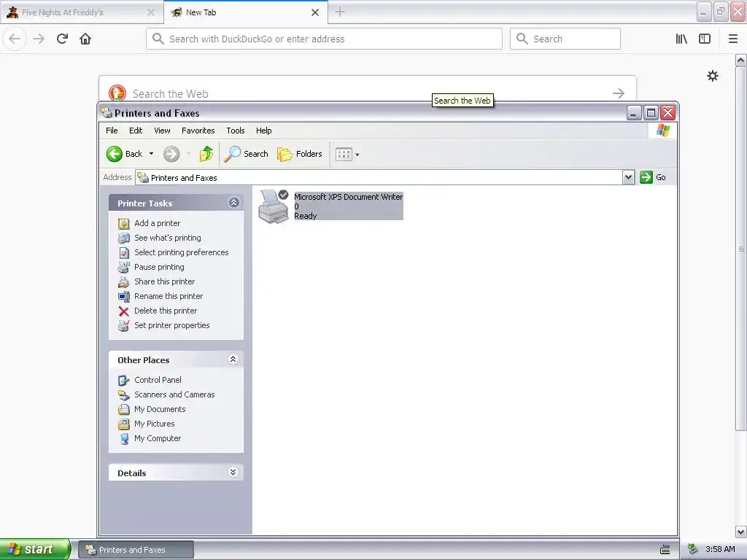This screenshot has height=560, width=747.
Task: Open the Favorites menu
Action: coord(198,131)
